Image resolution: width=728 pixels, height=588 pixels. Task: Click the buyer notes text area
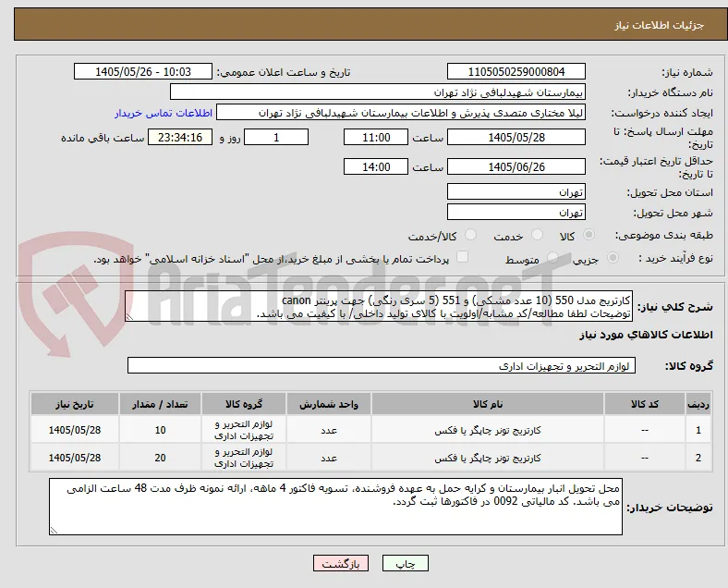click(335, 507)
